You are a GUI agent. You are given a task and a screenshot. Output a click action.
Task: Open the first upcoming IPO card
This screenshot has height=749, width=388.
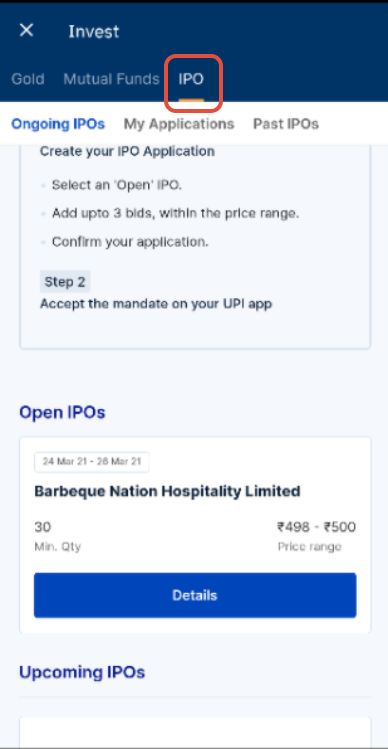coord(195,732)
